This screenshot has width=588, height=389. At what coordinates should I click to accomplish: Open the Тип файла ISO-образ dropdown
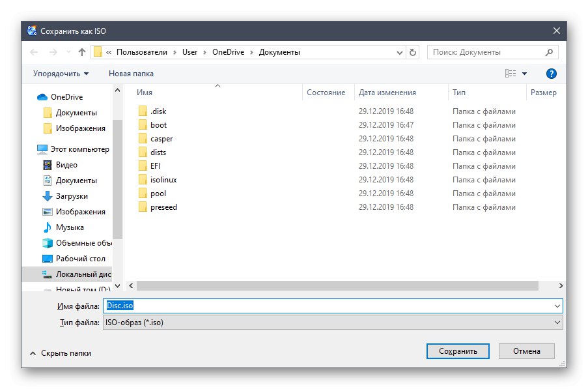click(x=333, y=323)
